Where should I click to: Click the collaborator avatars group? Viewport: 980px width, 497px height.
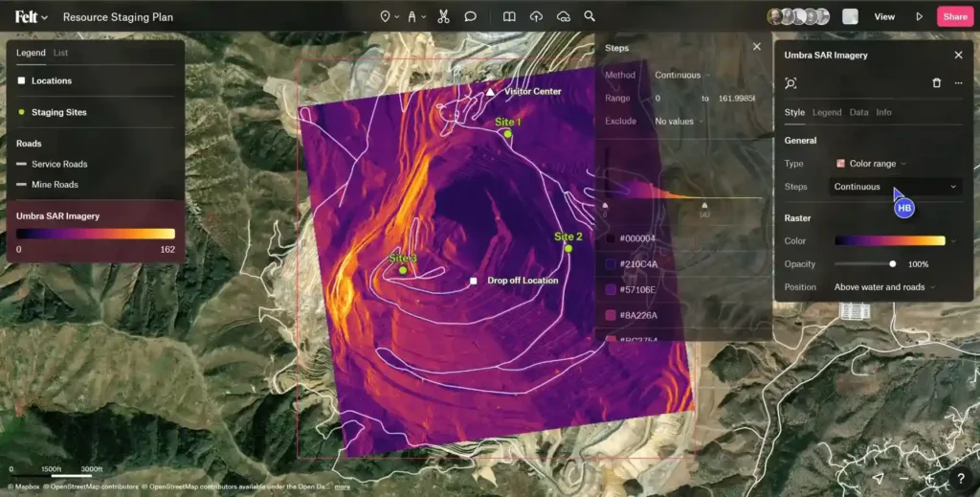pos(798,17)
